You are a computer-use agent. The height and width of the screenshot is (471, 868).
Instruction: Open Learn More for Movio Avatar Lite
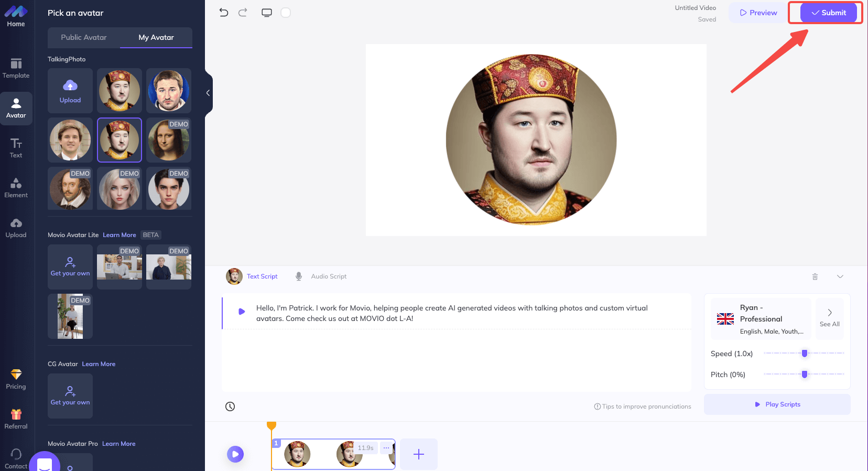tap(120, 235)
